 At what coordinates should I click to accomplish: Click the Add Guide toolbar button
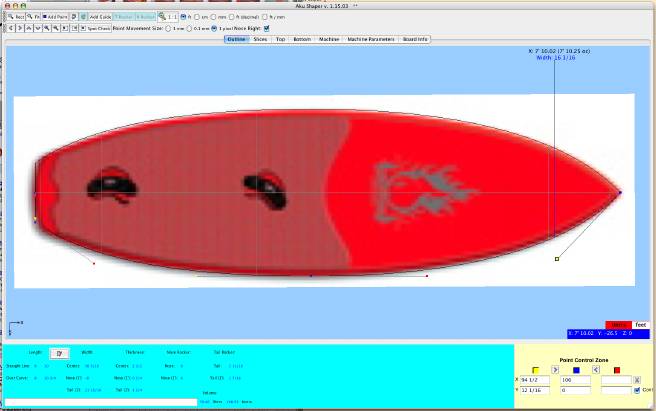98,17
